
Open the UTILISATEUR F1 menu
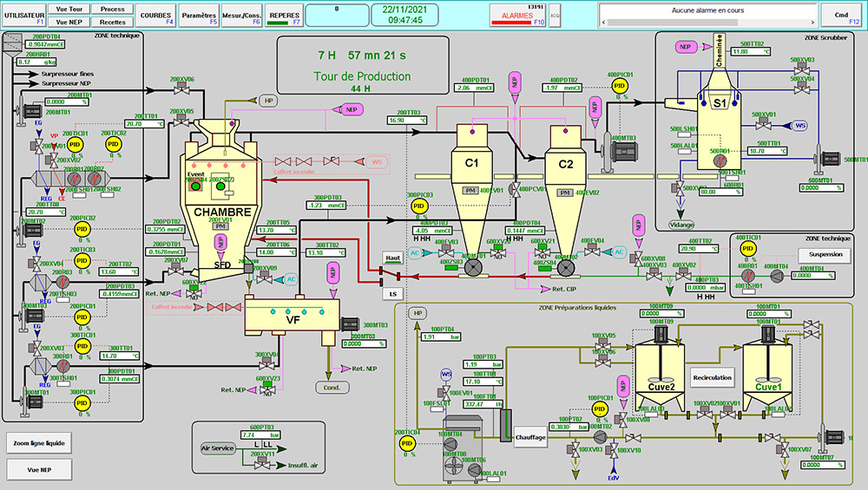tap(23, 16)
